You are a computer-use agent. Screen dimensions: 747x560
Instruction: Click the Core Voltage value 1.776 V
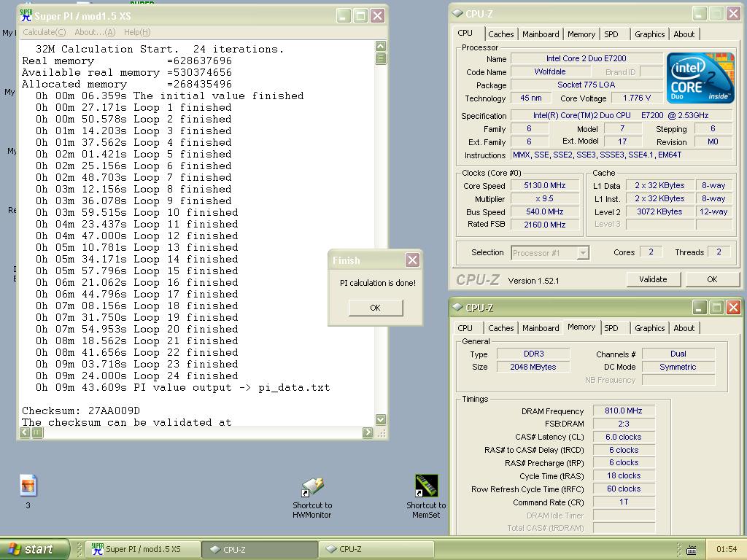[x=636, y=98]
